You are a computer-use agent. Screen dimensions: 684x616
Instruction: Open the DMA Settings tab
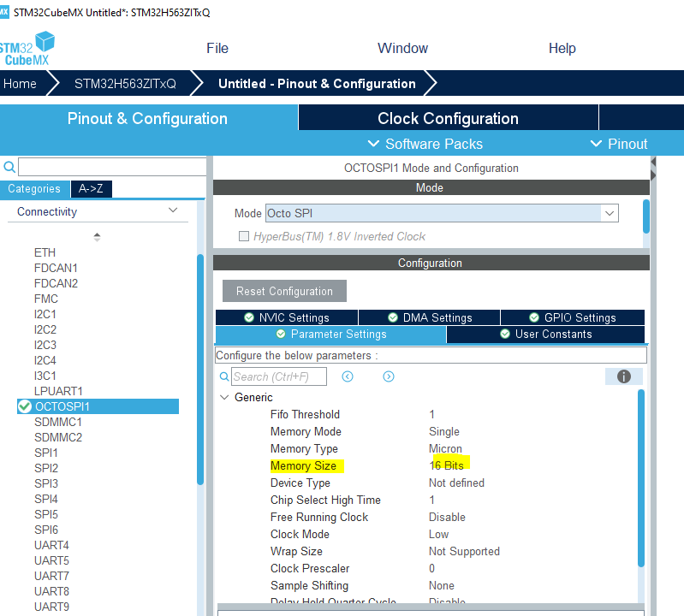click(x=429, y=317)
